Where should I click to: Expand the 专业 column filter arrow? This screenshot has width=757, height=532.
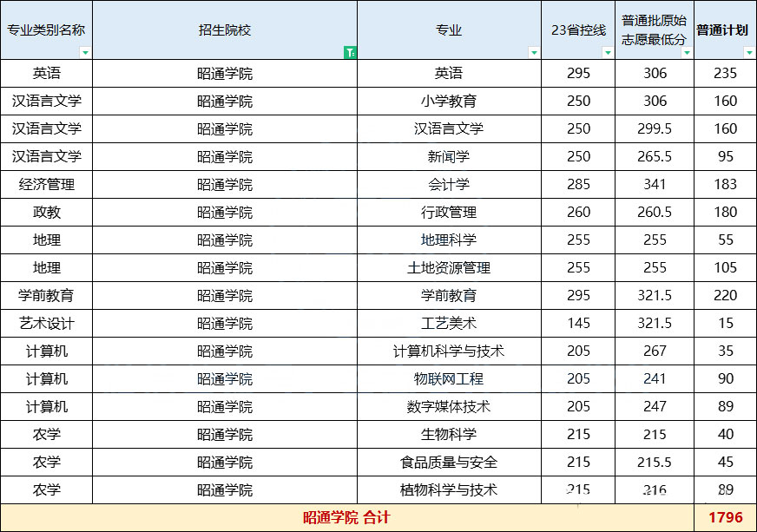534,53
